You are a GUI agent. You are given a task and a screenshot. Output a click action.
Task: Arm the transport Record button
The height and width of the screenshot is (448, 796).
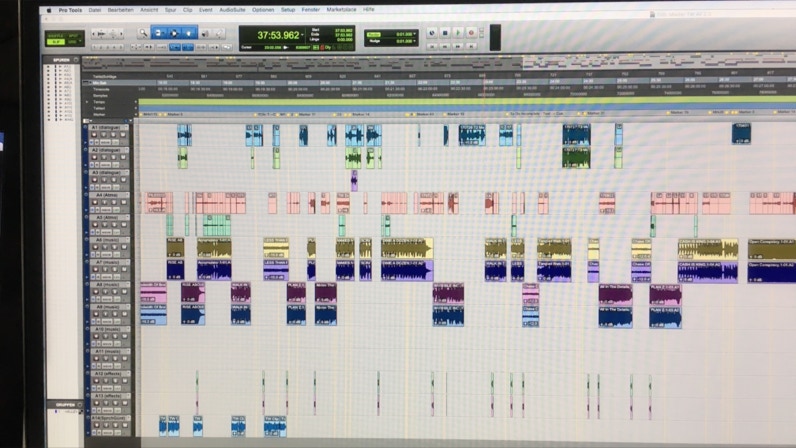pos(471,33)
